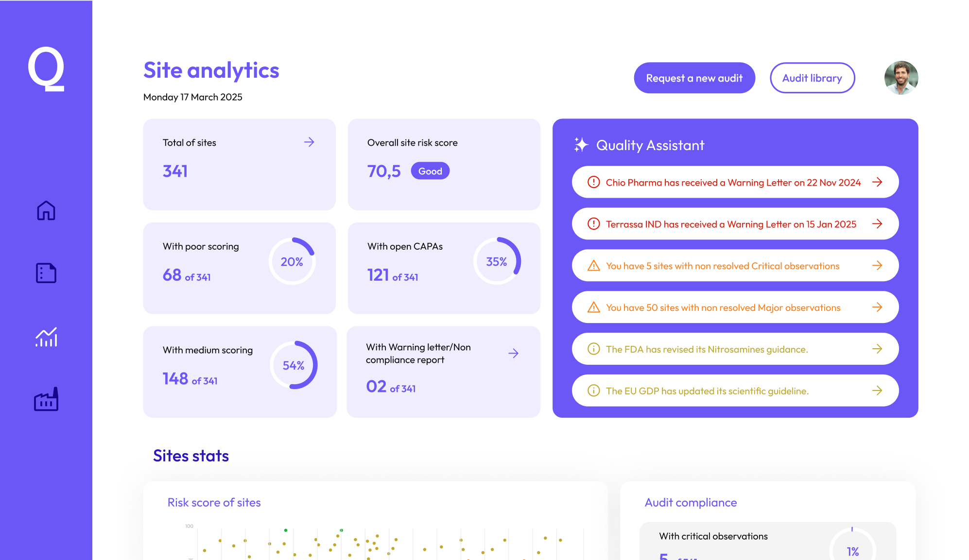Screen dimensions: 969x560
Task: Open the factory sites sidebar icon
Action: [46, 399]
